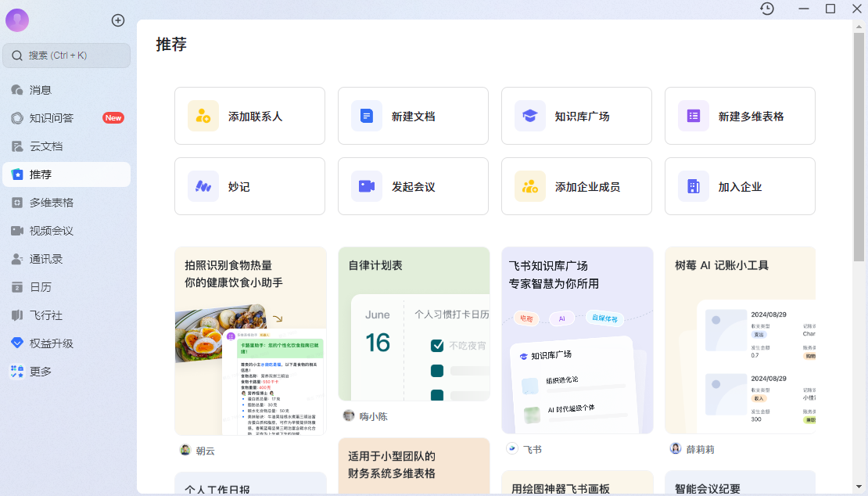Open 知识问答 with the New badge
Viewport: 868px width, 496px height.
point(52,118)
